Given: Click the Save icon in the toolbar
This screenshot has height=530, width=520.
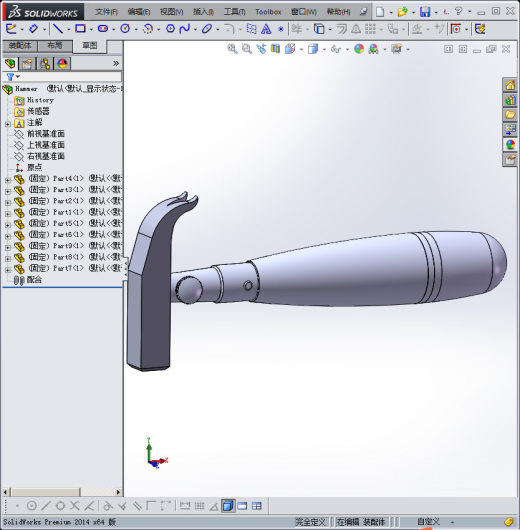Looking at the screenshot, I should pyautogui.click(x=425, y=12).
